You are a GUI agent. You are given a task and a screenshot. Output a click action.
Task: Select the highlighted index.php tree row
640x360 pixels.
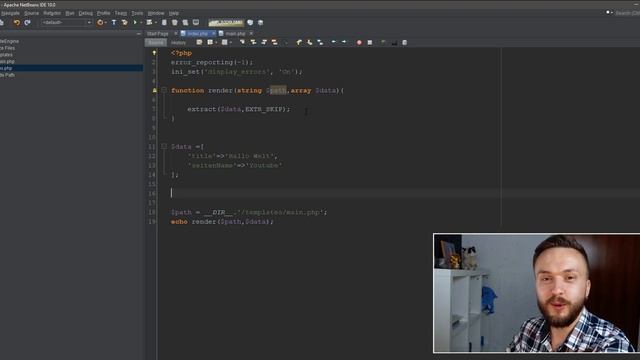tap(71, 68)
